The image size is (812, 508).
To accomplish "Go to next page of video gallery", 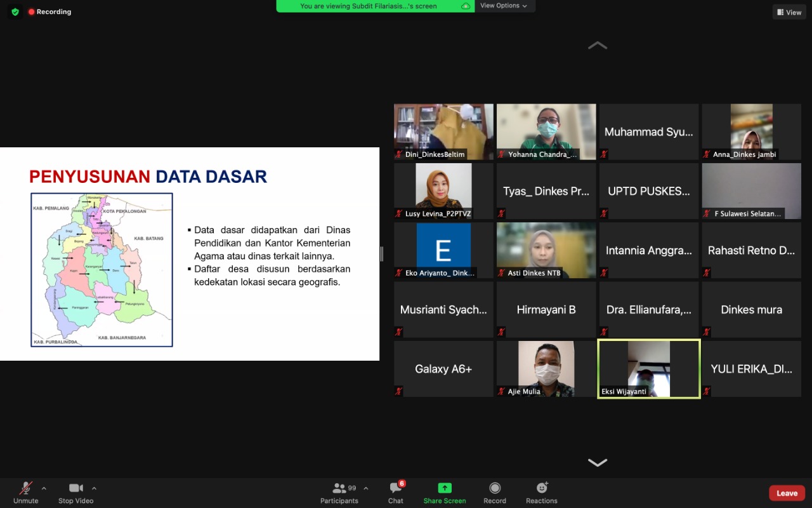I will (x=598, y=462).
